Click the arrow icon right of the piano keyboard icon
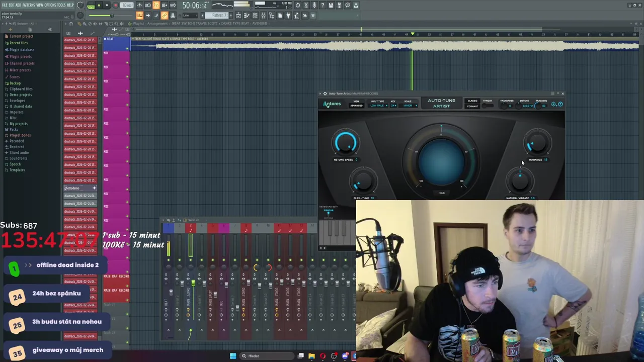 [x=147, y=15]
